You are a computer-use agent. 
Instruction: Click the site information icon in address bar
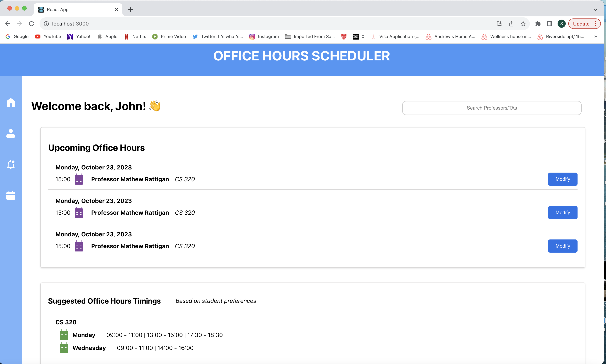[46, 23]
